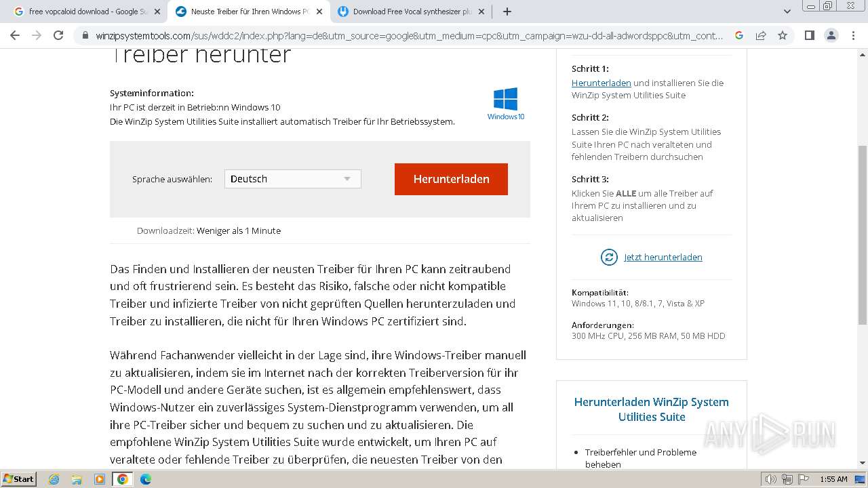This screenshot has width=868, height=488.
Task: Go forward to the next page
Action: pyautogui.click(x=37, y=35)
